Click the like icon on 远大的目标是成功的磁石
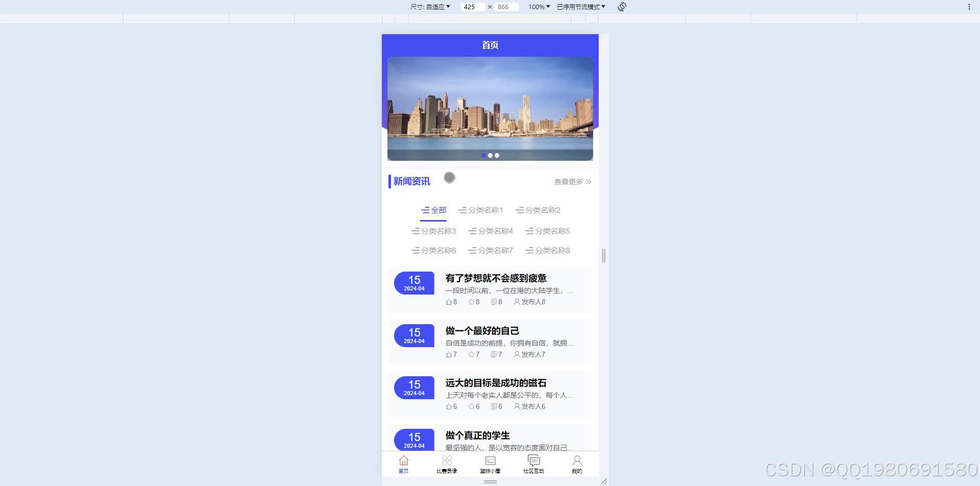Image resolution: width=980 pixels, height=486 pixels. click(449, 406)
